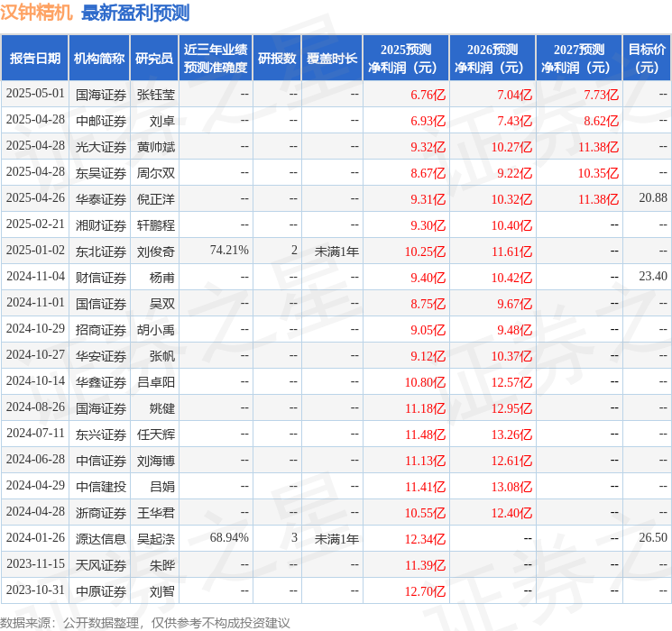Click the 最新盈利预测 heading text

[135, 13]
